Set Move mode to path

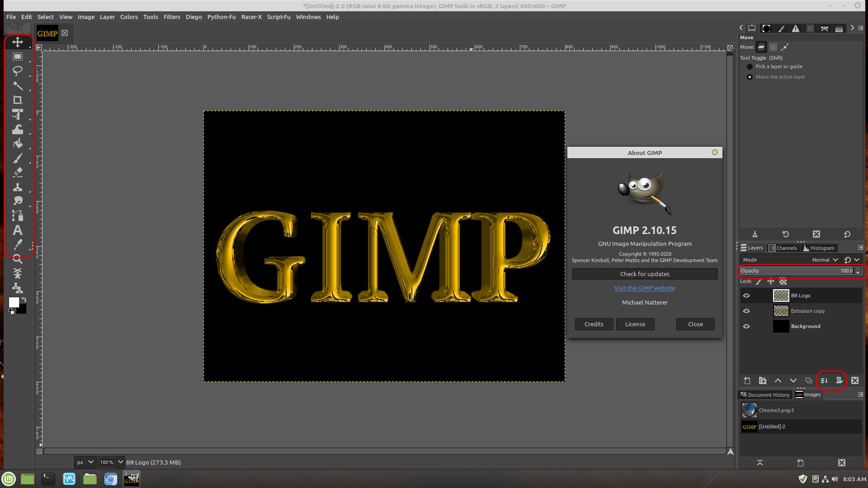click(x=785, y=47)
